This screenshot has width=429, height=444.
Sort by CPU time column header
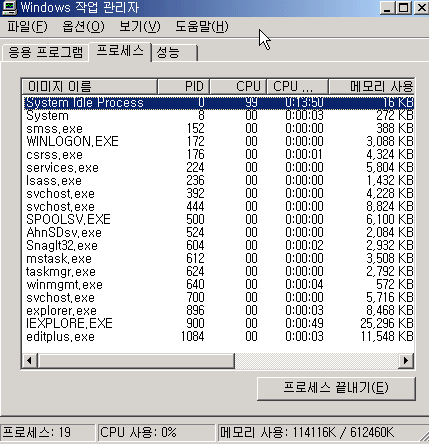click(298, 87)
